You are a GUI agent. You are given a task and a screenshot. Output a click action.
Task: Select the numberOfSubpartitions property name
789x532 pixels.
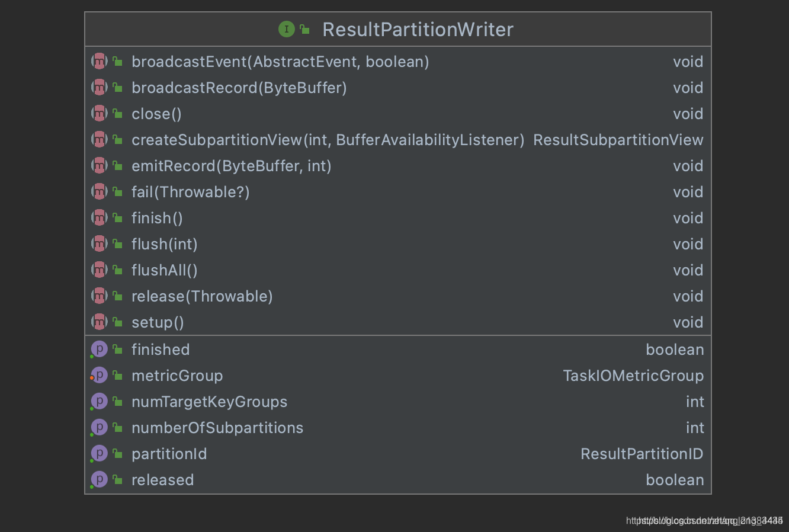[x=217, y=428]
